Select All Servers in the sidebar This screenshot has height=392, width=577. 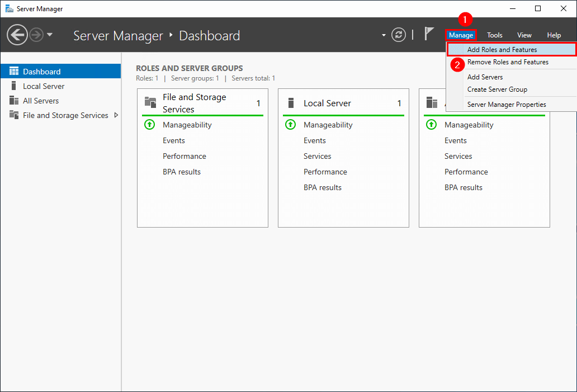pyautogui.click(x=61, y=101)
